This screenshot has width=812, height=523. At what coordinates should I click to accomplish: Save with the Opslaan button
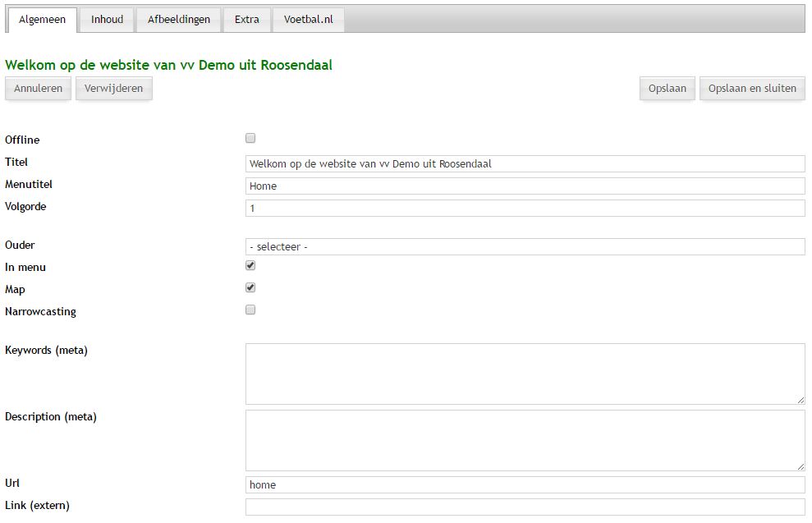click(667, 88)
